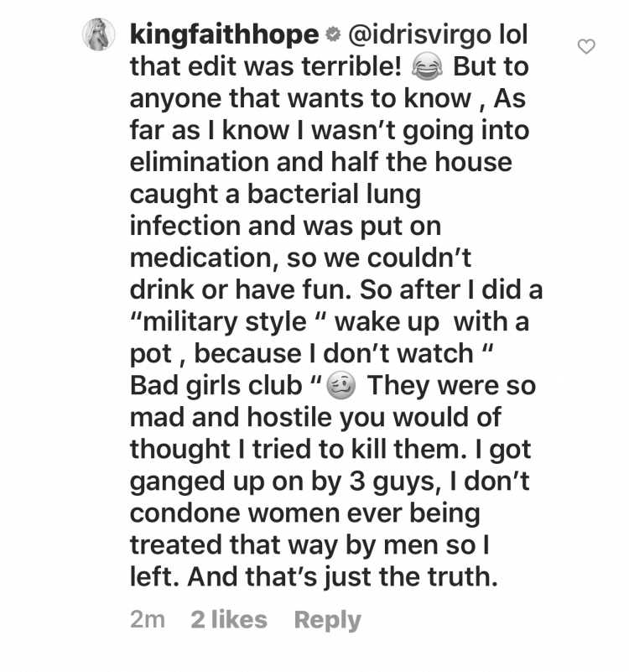Like the comment with the heart icon
629x672 pixels.
coord(585,46)
